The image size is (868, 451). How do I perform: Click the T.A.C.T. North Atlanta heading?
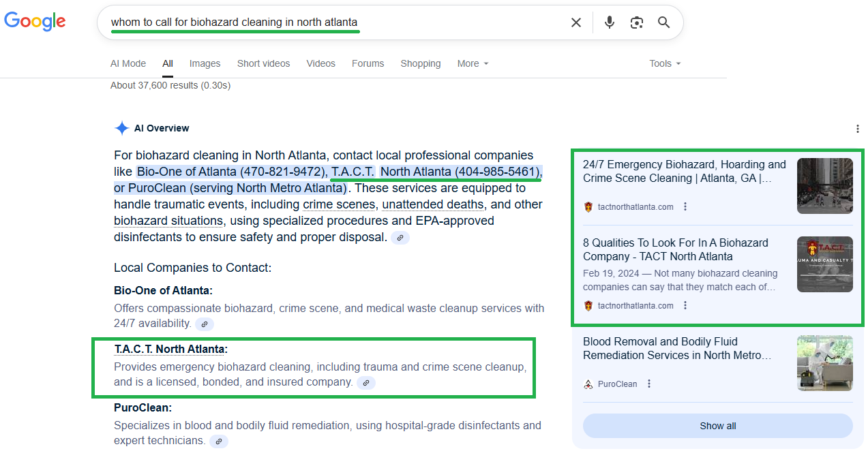click(x=170, y=349)
